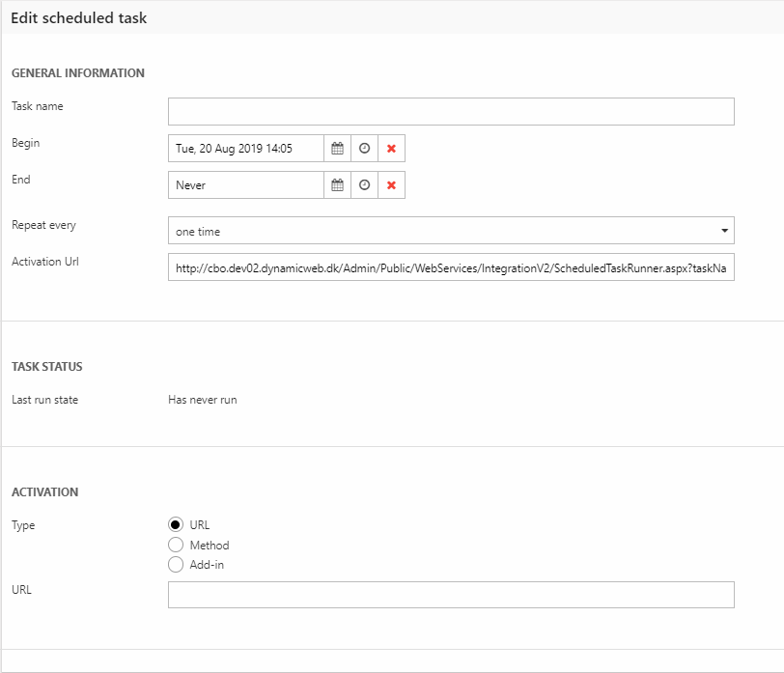Select the Add-in radio option
The width and height of the screenshot is (784, 673).
coord(176,564)
